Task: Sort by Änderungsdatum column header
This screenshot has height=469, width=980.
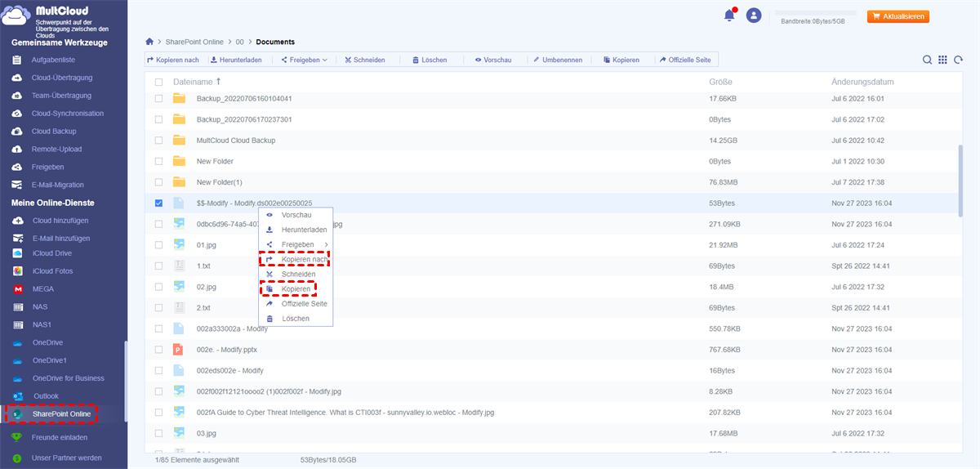Action: point(862,82)
